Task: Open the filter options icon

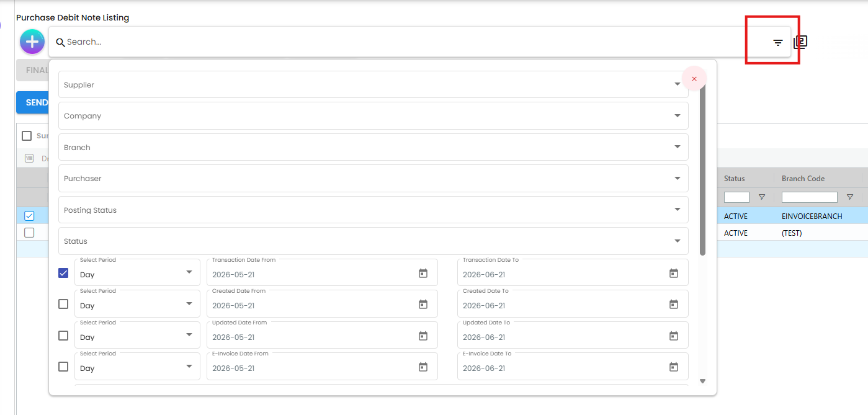Action: tap(777, 42)
